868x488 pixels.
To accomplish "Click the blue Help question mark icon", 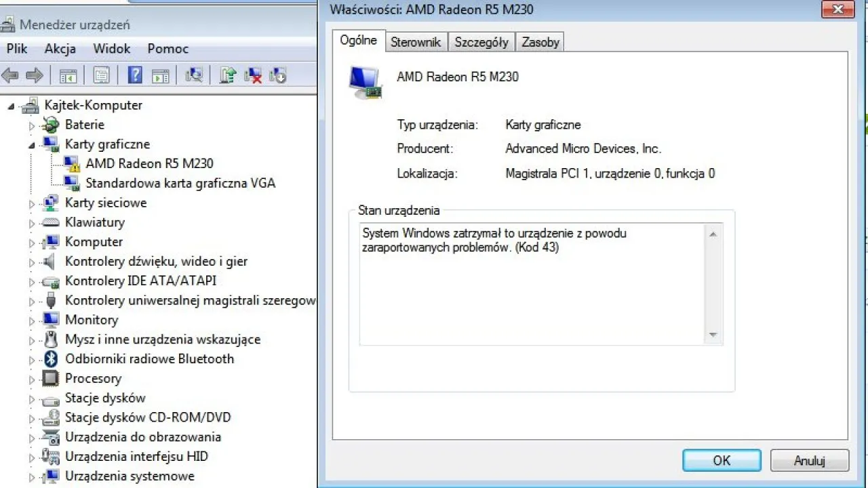I will coord(135,75).
